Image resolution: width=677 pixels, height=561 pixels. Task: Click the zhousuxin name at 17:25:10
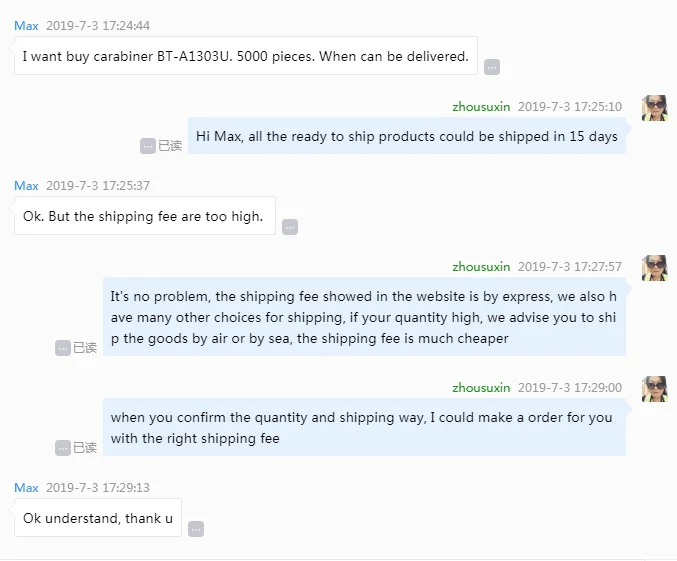[481, 107]
